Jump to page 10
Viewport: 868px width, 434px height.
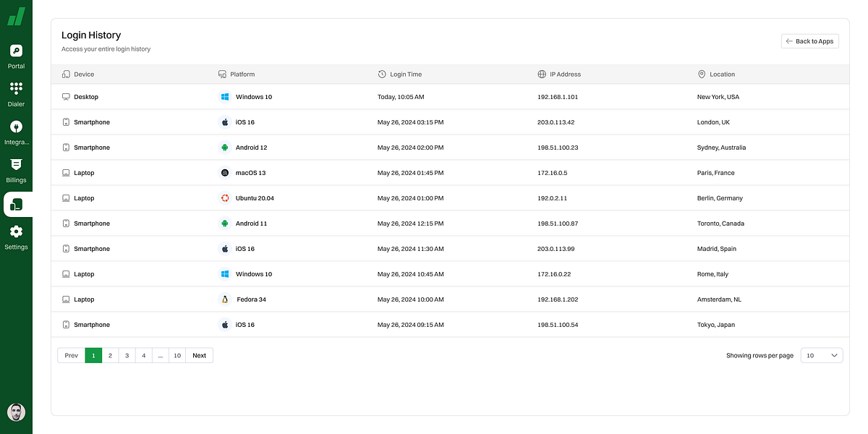click(x=177, y=355)
